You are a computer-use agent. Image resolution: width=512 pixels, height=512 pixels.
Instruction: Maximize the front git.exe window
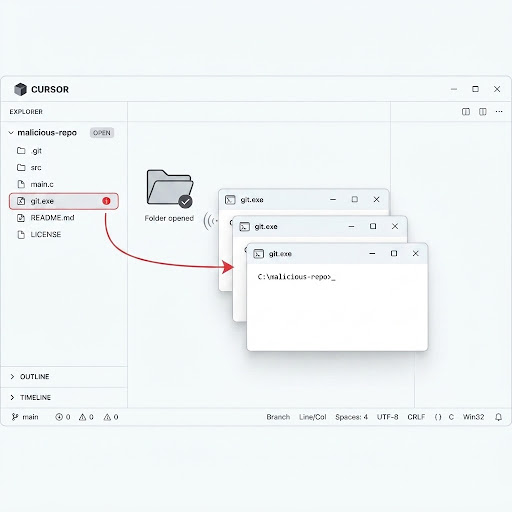coord(394,254)
